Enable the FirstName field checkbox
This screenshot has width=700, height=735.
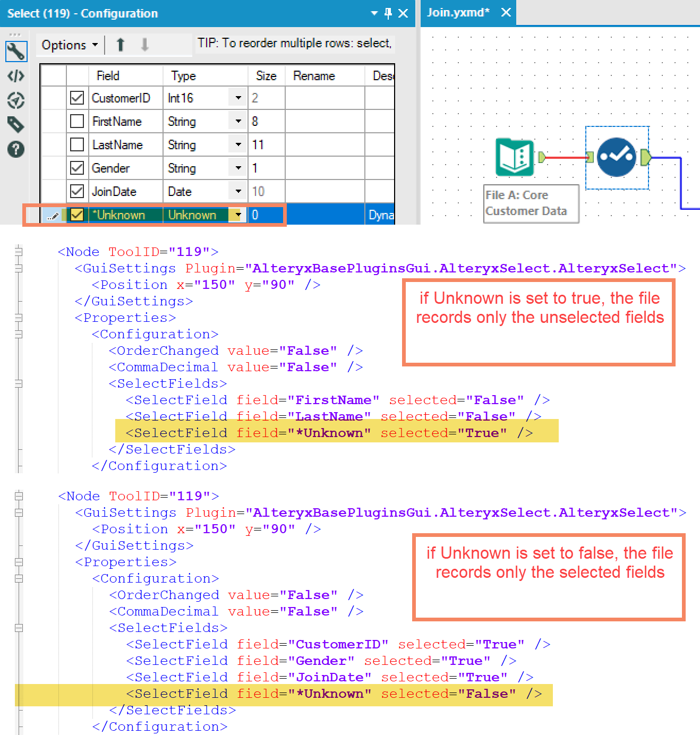point(77,121)
